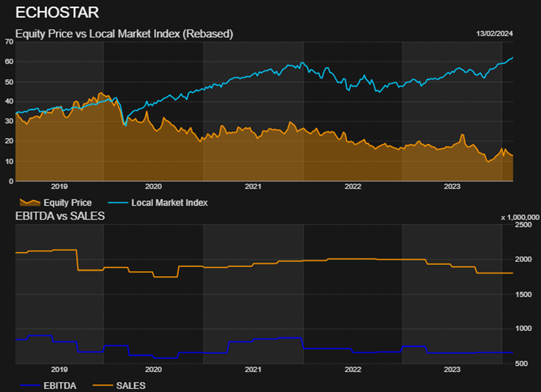Viewport: 541px width, 392px height.
Task: Click the 1000 value on the sales axis
Action: (523, 329)
